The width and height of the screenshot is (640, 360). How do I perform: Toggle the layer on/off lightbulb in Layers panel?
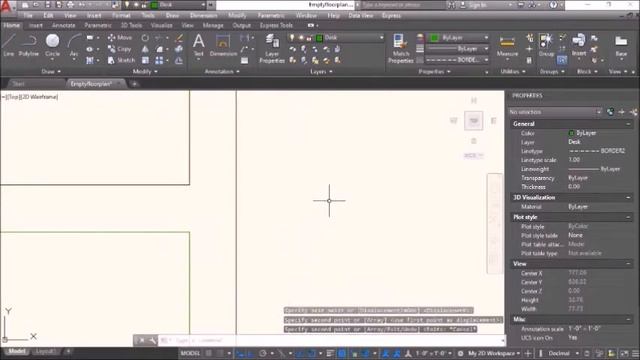(292, 38)
